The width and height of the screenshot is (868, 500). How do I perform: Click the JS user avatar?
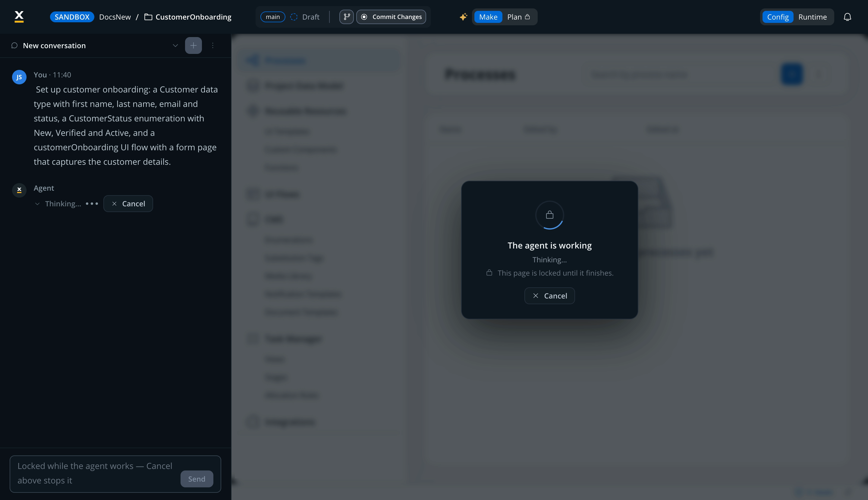tap(19, 77)
